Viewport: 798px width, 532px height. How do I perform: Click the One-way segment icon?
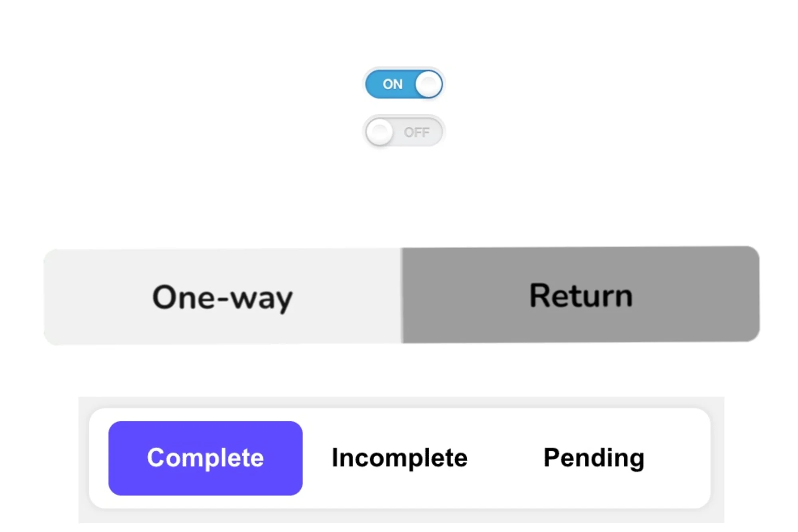(x=222, y=296)
